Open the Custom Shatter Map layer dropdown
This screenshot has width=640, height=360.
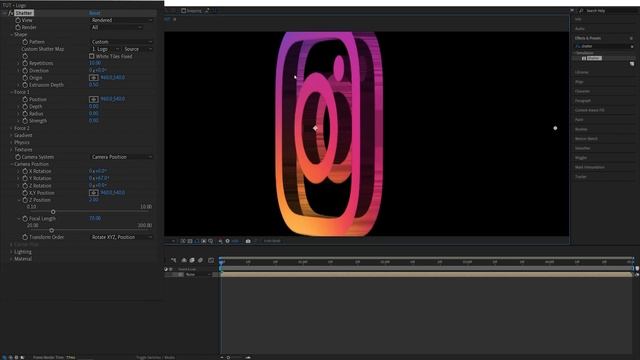click(x=105, y=49)
